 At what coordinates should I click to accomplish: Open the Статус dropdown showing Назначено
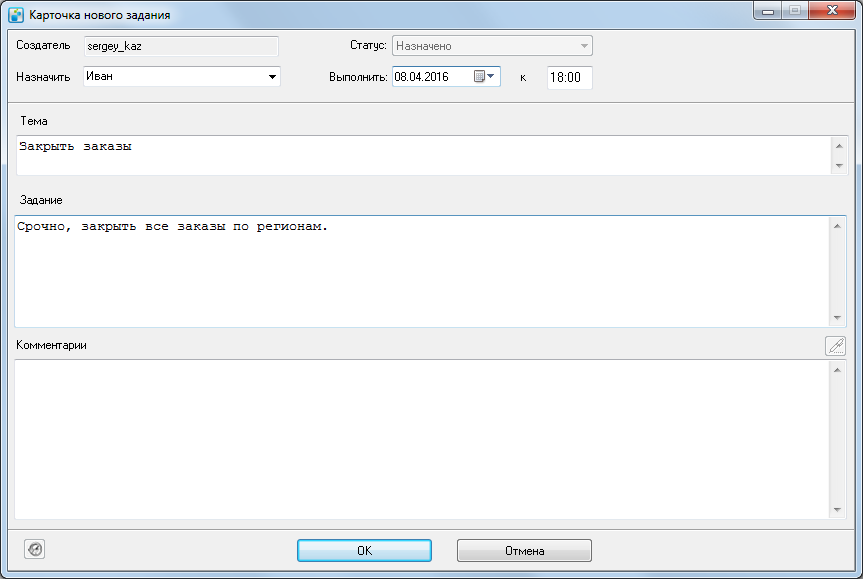pos(492,46)
